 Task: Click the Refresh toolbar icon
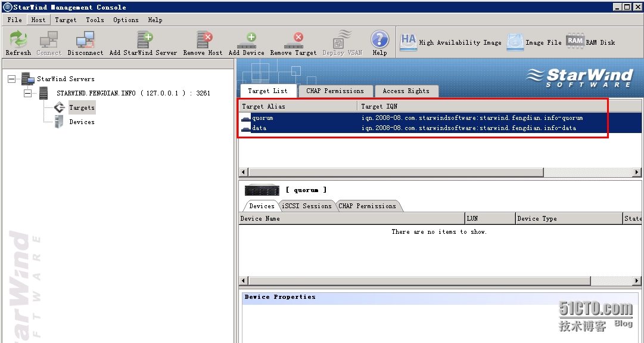click(x=18, y=43)
